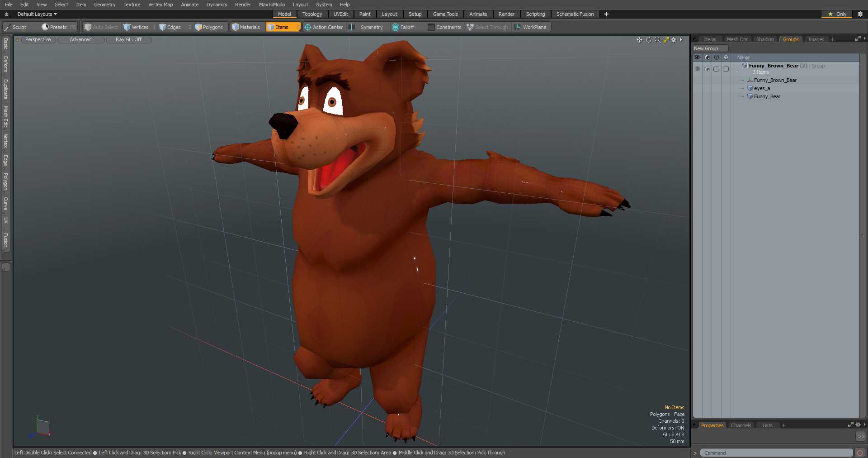Screen dimensions: 868x458
Task: Switch to the Channels tab
Action: coord(741,425)
